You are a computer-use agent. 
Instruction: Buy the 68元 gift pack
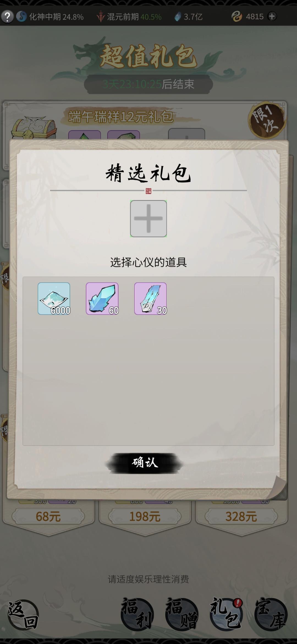48,516
